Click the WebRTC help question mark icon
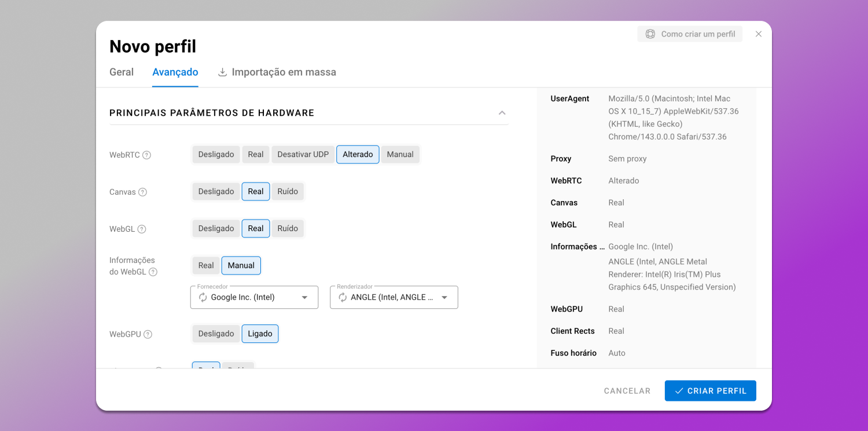The width and height of the screenshot is (868, 431). click(x=147, y=155)
